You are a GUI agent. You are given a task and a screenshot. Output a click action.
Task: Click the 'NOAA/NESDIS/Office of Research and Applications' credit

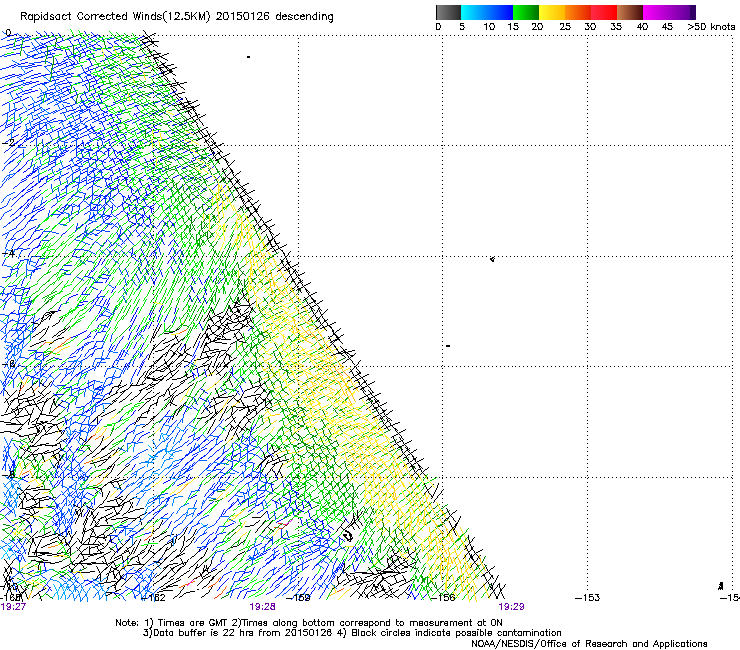pos(589,644)
